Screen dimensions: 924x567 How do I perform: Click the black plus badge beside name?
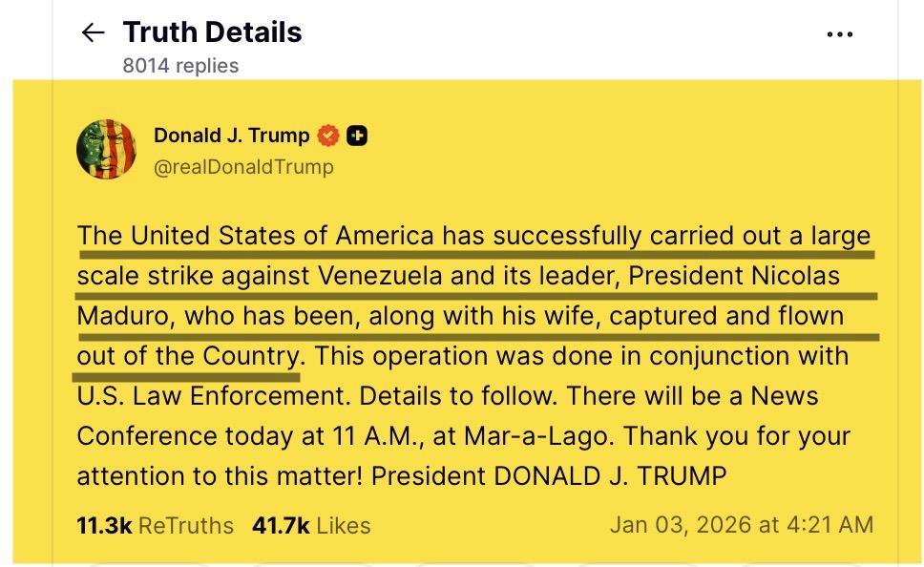[x=356, y=136]
